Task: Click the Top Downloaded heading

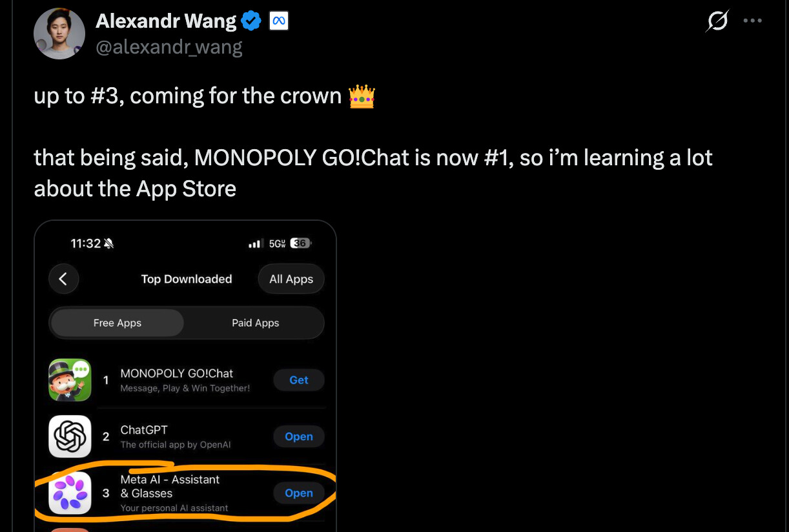Action: coord(187,279)
